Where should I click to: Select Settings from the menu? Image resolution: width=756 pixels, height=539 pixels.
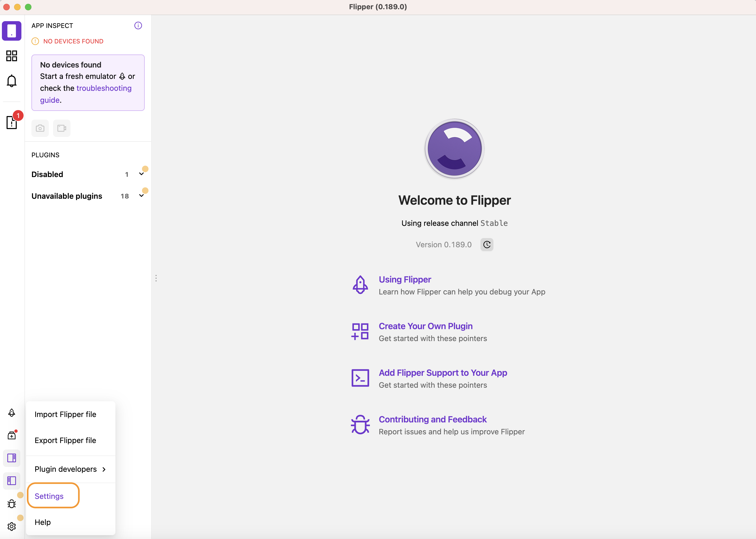(x=49, y=496)
